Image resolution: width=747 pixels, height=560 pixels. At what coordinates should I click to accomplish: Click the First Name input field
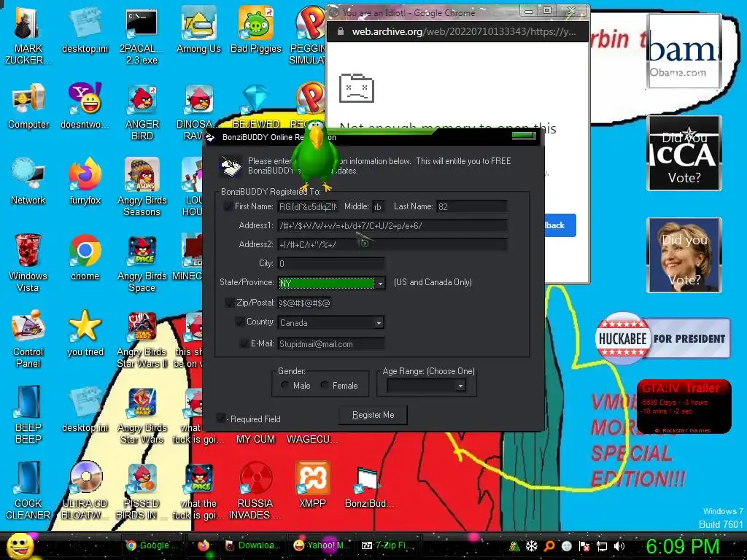coord(309,206)
